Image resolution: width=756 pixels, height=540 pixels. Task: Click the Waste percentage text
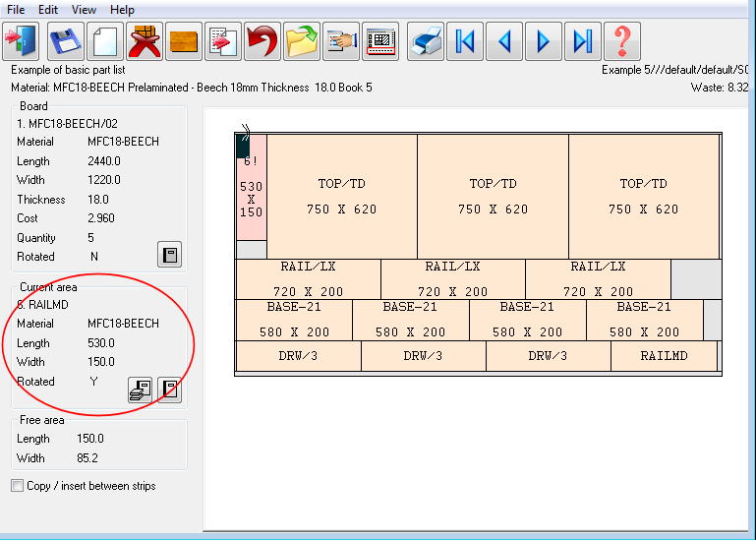coord(720,88)
